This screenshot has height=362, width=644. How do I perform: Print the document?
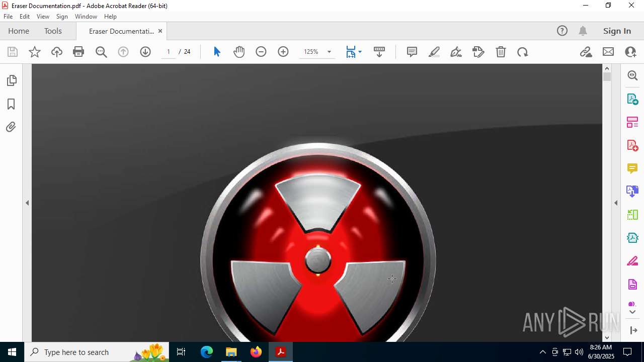[78, 52]
